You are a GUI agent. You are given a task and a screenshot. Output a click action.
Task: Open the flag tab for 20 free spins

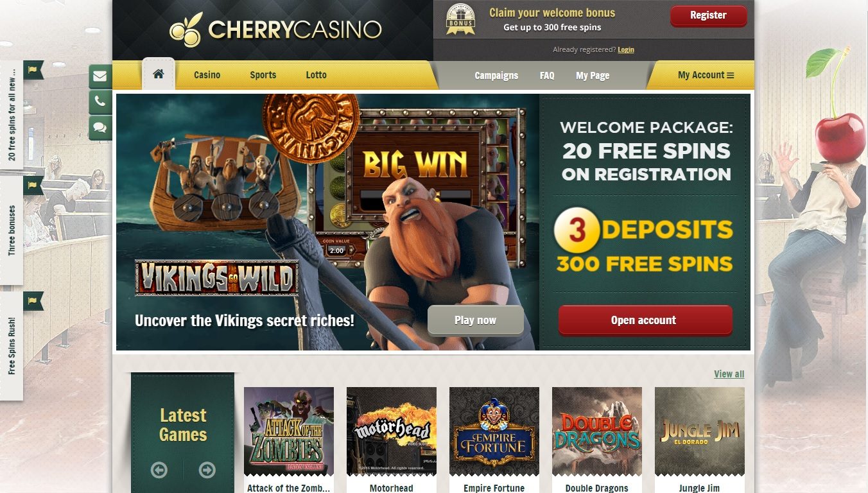pos(33,69)
